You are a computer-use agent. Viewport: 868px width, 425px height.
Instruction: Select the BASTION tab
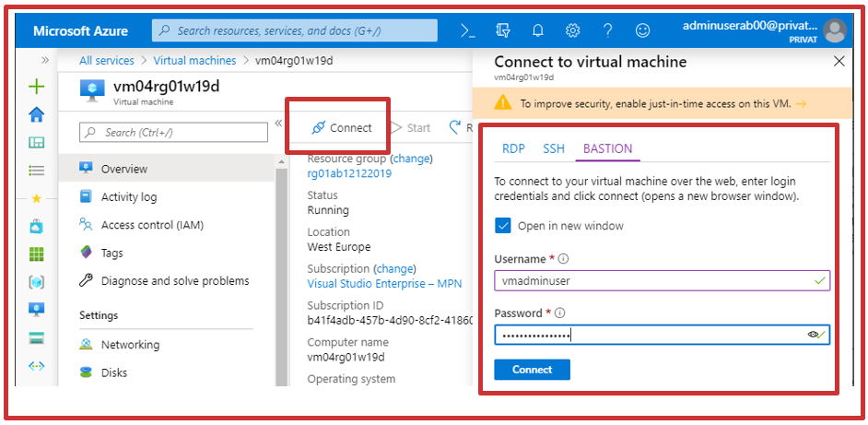click(608, 148)
